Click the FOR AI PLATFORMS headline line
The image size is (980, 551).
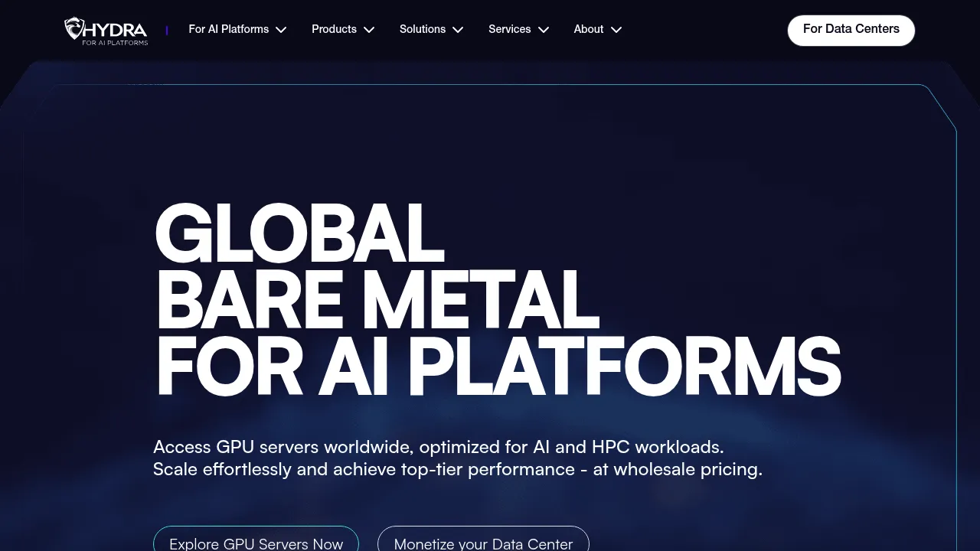498,367
